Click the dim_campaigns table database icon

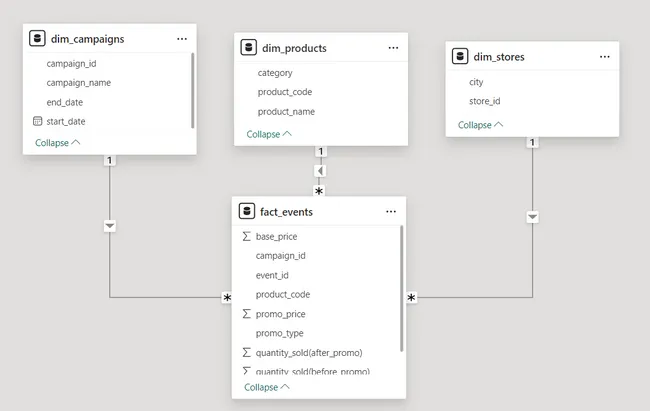tap(37, 39)
